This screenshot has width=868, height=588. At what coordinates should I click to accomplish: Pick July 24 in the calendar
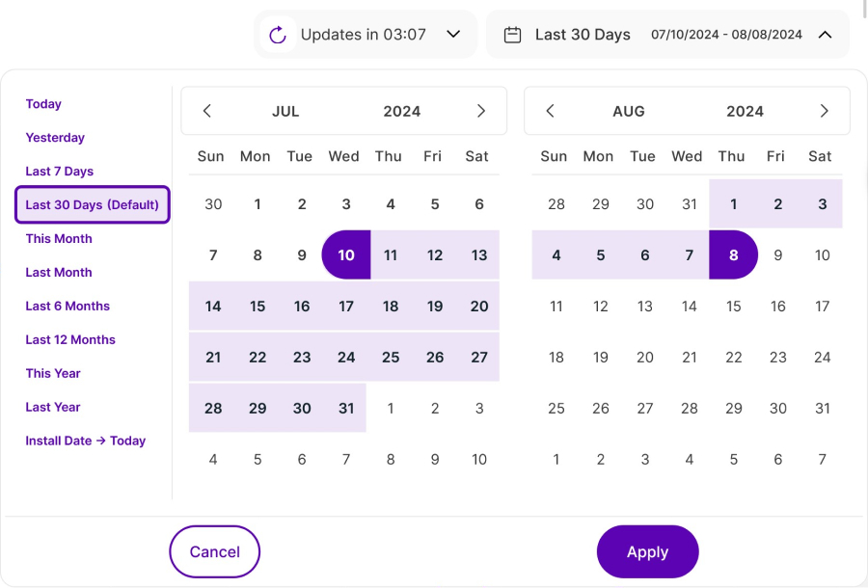346,357
